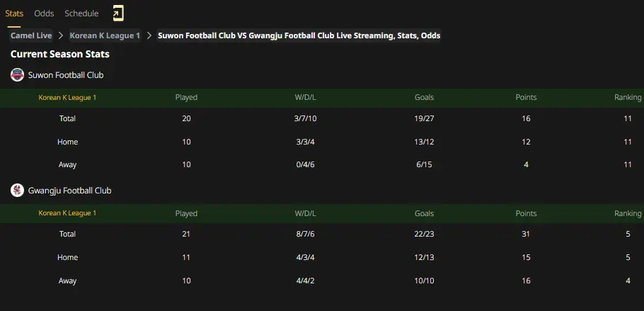Click the Points column header in Suwon table
Viewport: 644px width, 311px height.
pyautogui.click(x=526, y=98)
